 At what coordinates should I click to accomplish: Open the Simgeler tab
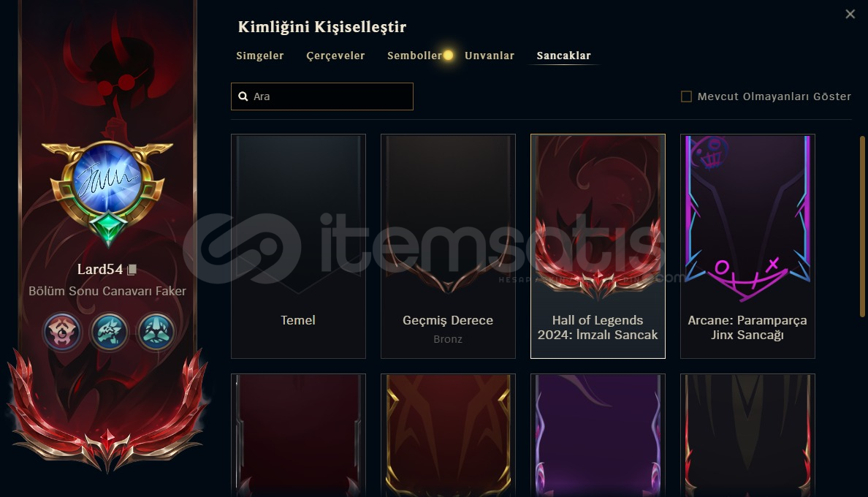(x=259, y=56)
